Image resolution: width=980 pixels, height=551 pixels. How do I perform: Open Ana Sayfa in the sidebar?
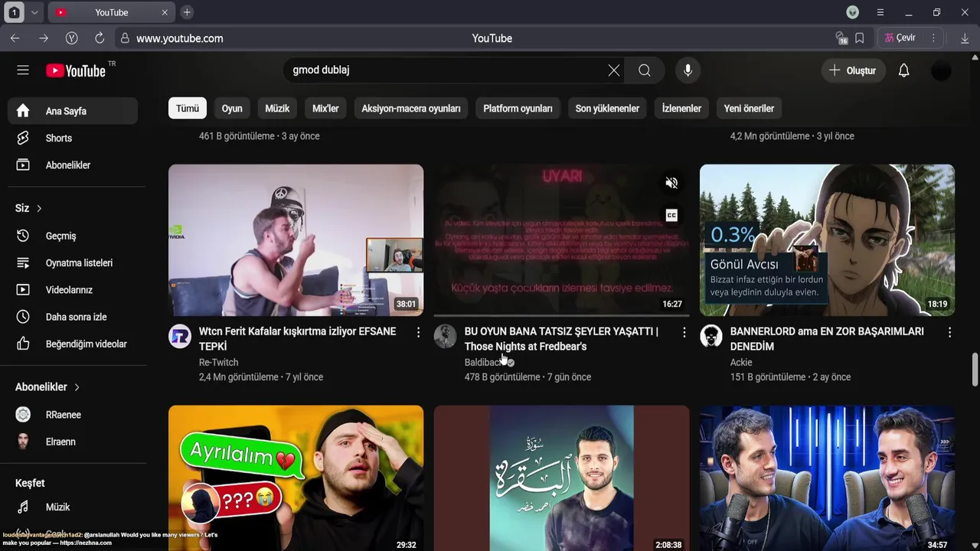pyautogui.click(x=73, y=111)
